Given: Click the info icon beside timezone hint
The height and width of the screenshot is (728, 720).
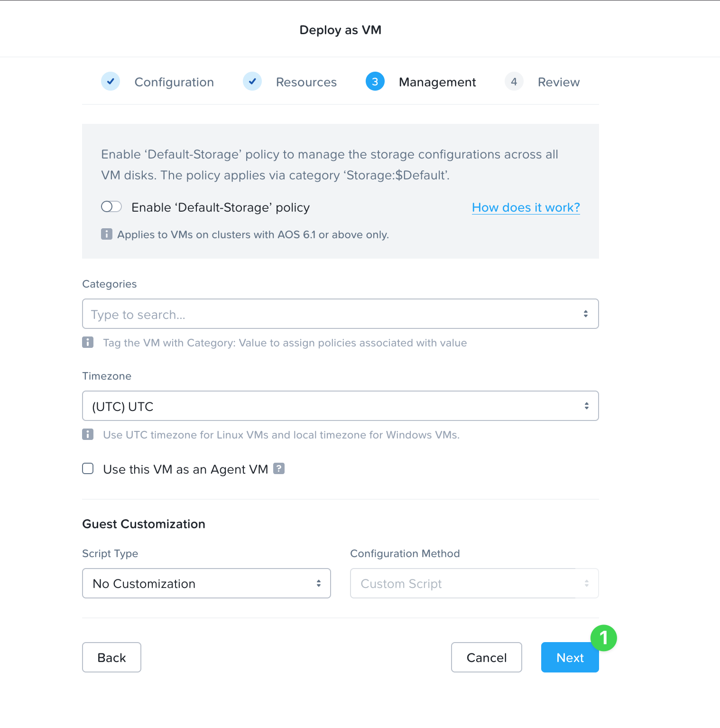Looking at the screenshot, I should click(x=88, y=434).
